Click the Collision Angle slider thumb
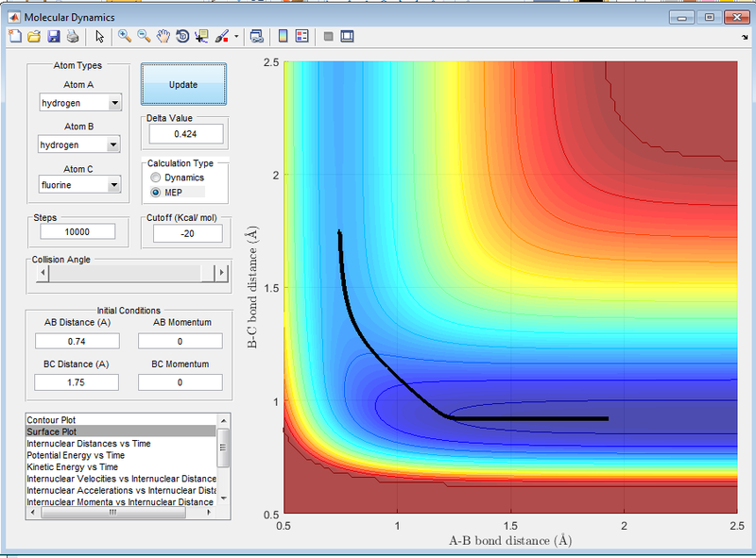 [x=208, y=273]
